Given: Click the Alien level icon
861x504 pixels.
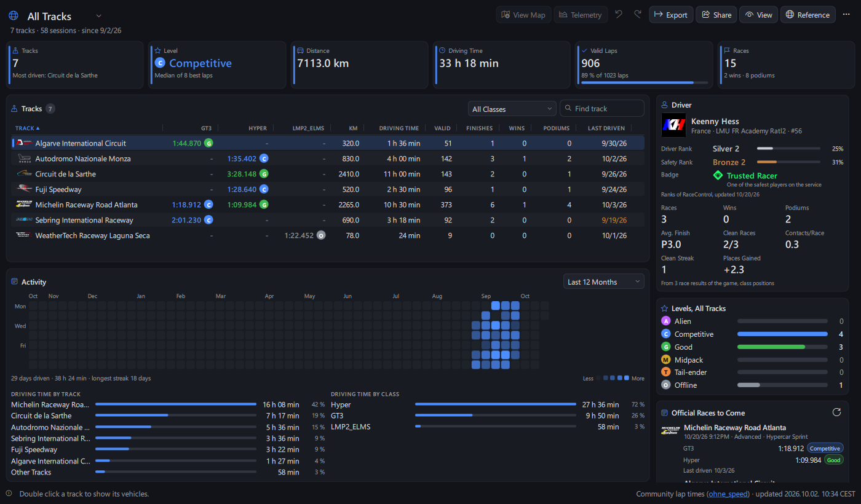Looking at the screenshot, I should 665,321.
